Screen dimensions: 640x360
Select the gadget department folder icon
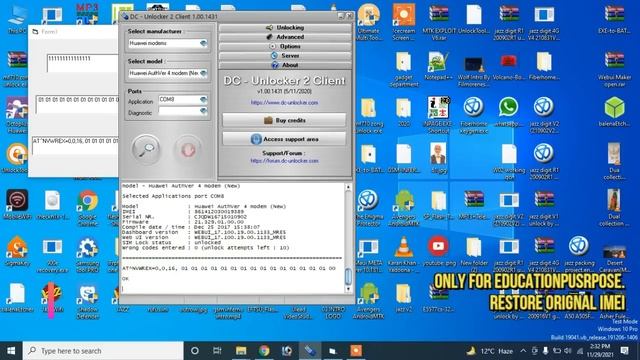(404, 69)
